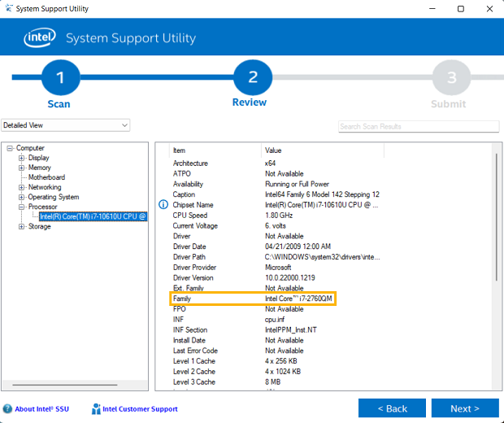504x423 pixels.
Task: Expand the Networking tree node
Action: (21, 187)
